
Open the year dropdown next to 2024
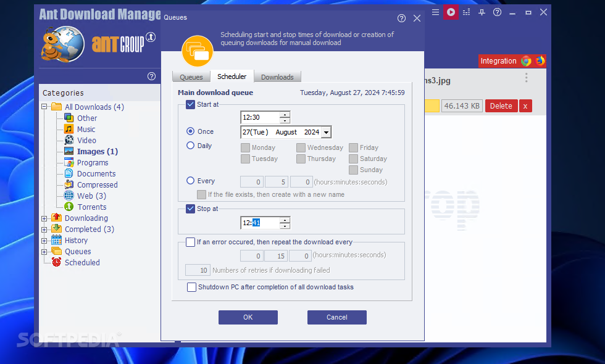[325, 132]
